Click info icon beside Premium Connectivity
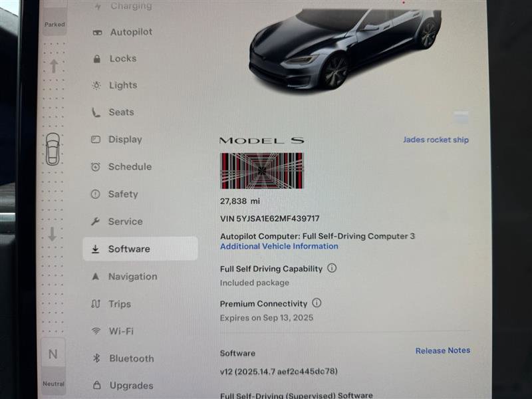Viewport: 532px width, 399px height. [317, 303]
